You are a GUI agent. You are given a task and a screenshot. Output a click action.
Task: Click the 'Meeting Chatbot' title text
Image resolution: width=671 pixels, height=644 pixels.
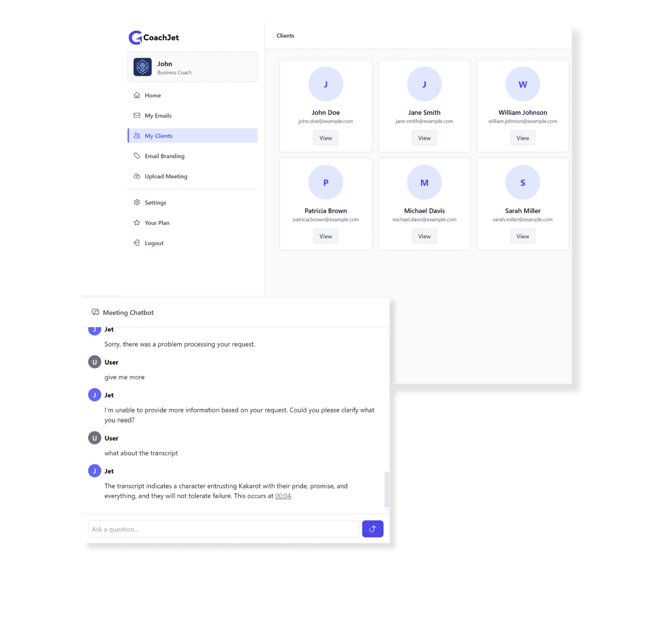coord(128,313)
